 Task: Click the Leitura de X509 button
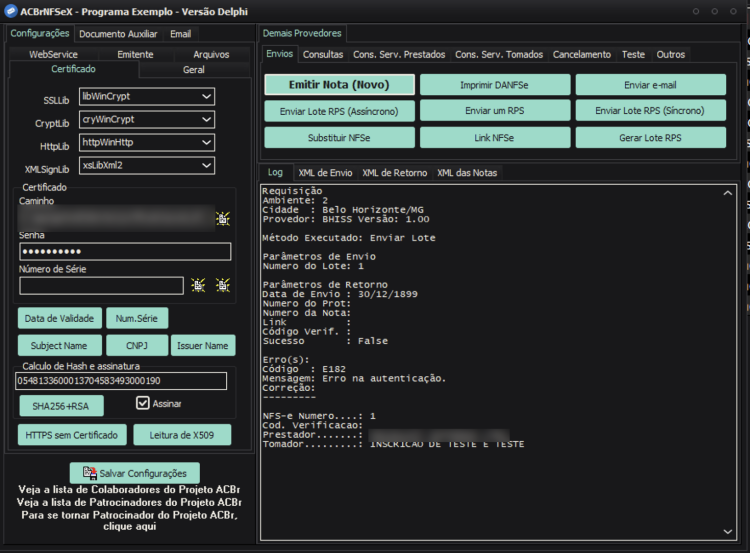tap(182, 435)
